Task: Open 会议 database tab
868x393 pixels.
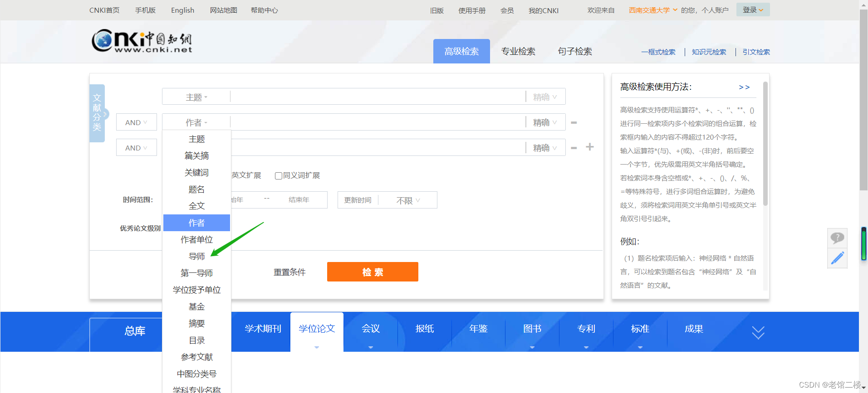Action: 371,329
